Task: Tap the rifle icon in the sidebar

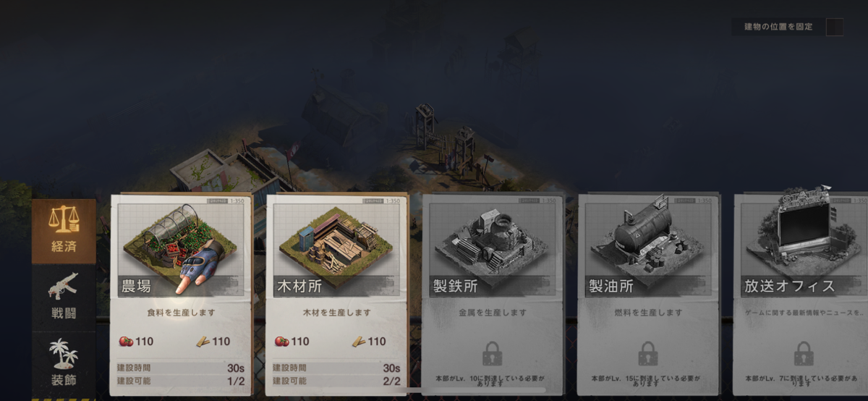Action: (63, 286)
